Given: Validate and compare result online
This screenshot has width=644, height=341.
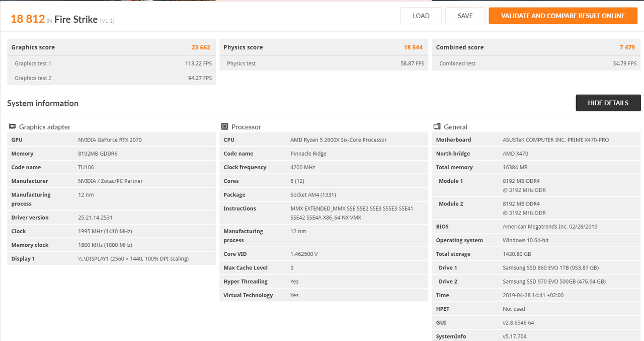Looking at the screenshot, I should pyautogui.click(x=562, y=16).
